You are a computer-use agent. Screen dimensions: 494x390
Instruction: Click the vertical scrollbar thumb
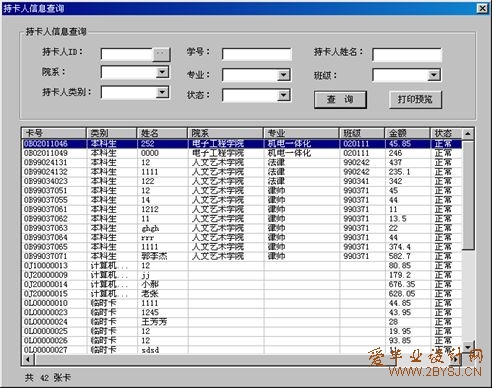coord(468,195)
